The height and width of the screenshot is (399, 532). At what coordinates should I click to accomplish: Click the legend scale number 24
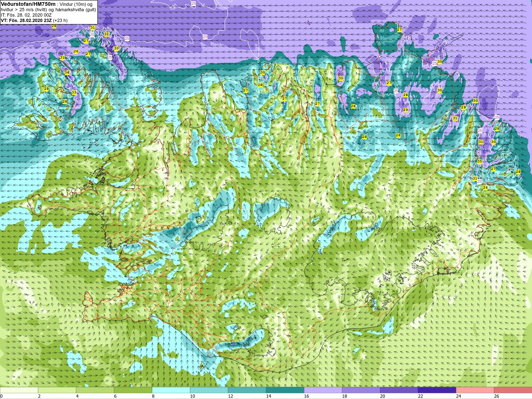(x=458, y=397)
